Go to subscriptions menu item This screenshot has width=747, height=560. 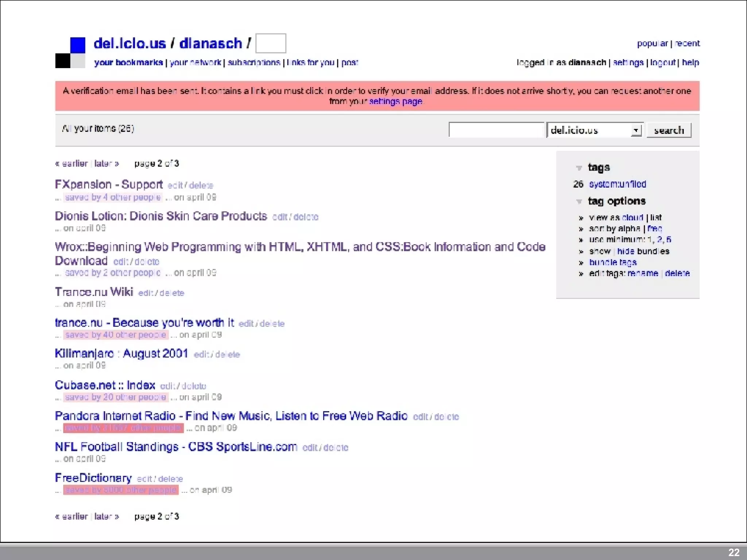[x=254, y=63]
